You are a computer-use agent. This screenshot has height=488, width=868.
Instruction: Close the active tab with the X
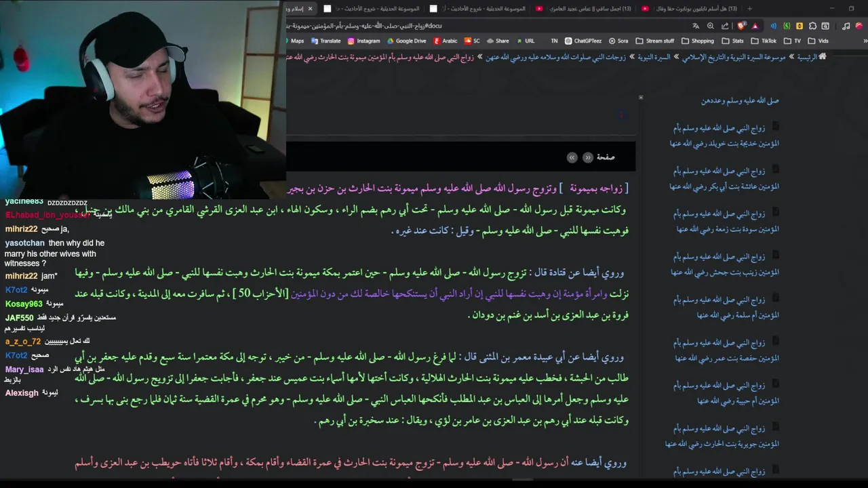(310, 9)
